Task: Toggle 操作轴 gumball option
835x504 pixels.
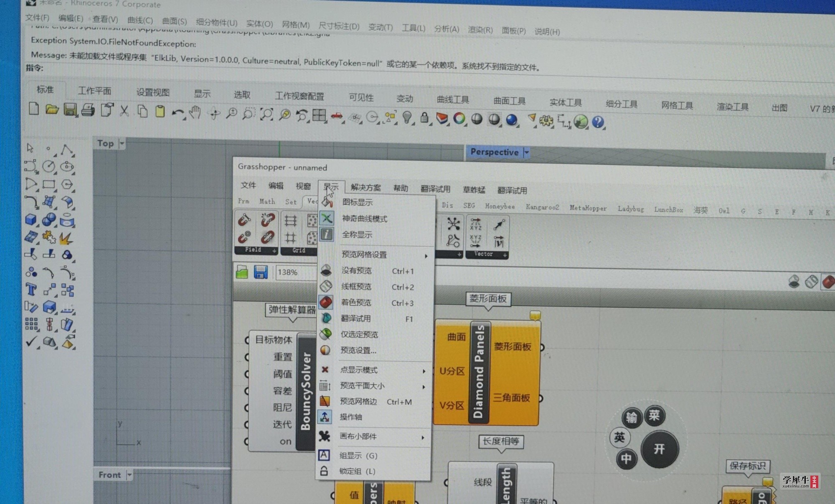Action: [351, 417]
